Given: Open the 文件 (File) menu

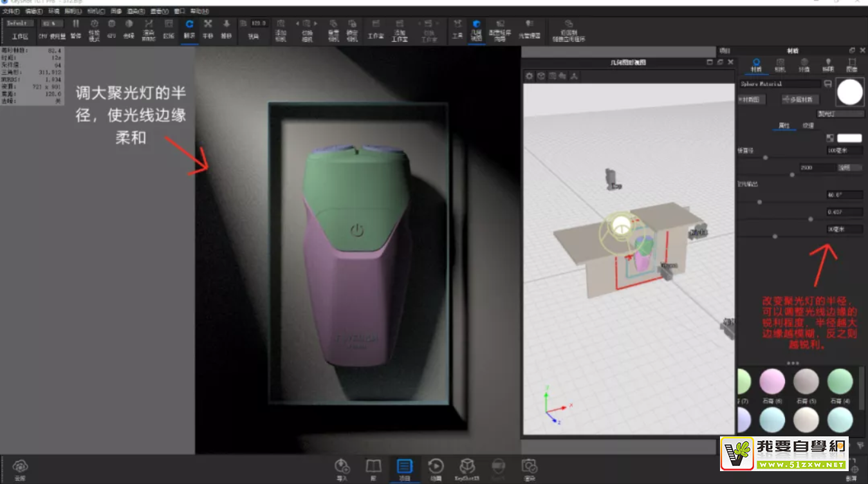Looking at the screenshot, I should point(11,12).
